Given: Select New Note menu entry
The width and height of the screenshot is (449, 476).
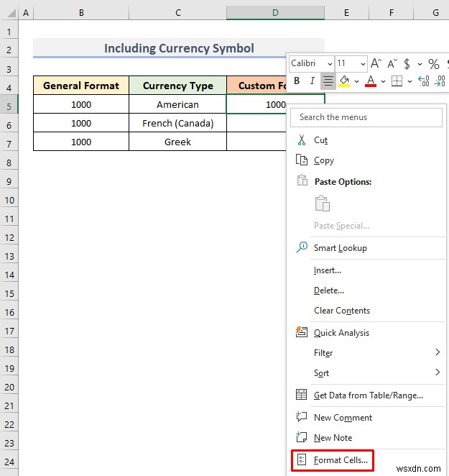Looking at the screenshot, I should pyautogui.click(x=366, y=438).
